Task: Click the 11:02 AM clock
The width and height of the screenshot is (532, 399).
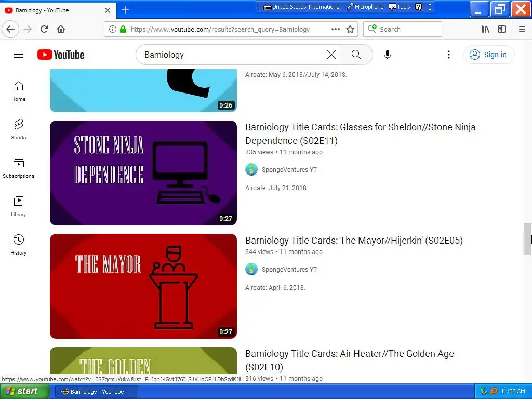Action: pyautogui.click(x=513, y=392)
